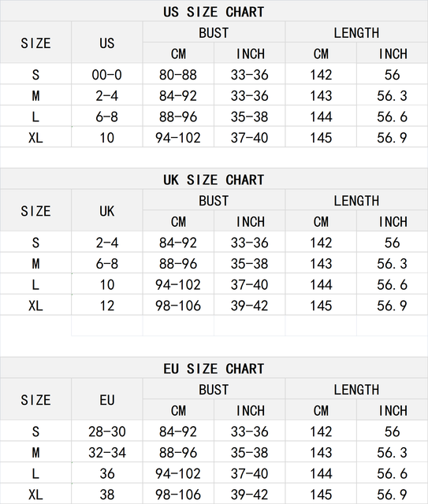Click EU size 28-30 cell
Image resolution: width=428 pixels, height=504 pixels.
tap(107, 432)
